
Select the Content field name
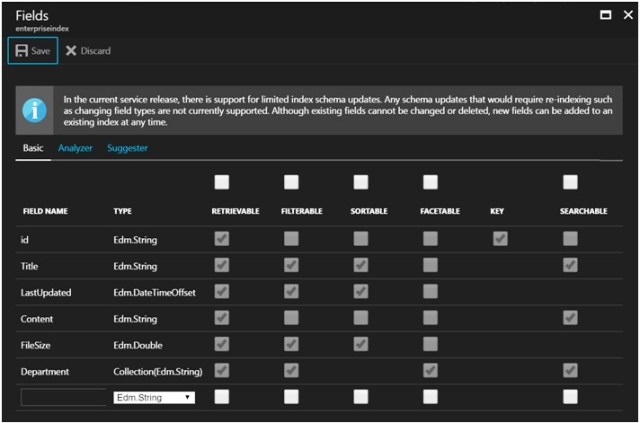(37, 319)
